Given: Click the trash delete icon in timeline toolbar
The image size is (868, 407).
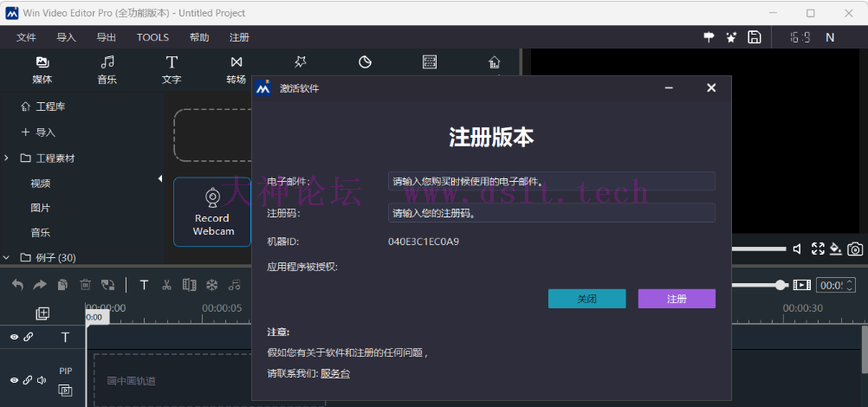Looking at the screenshot, I should pos(85,285).
